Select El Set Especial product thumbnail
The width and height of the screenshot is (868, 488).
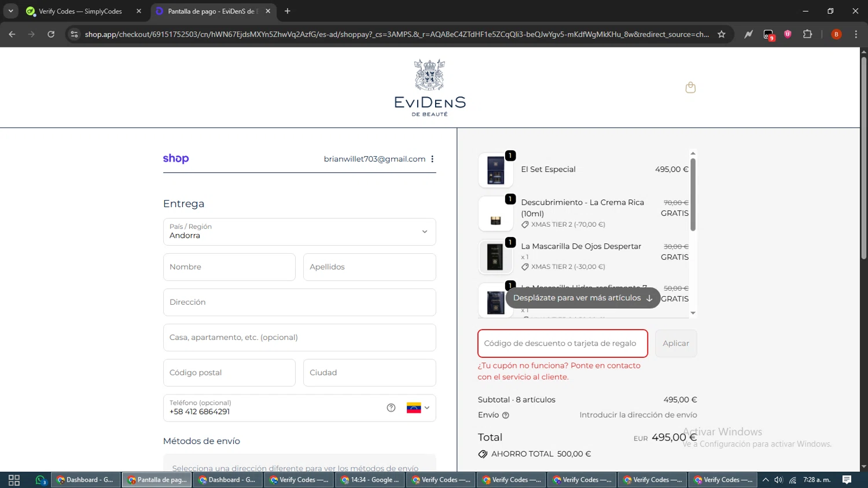coord(496,170)
